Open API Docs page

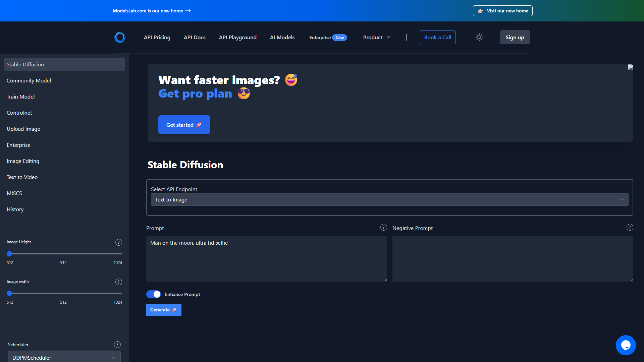[195, 38]
